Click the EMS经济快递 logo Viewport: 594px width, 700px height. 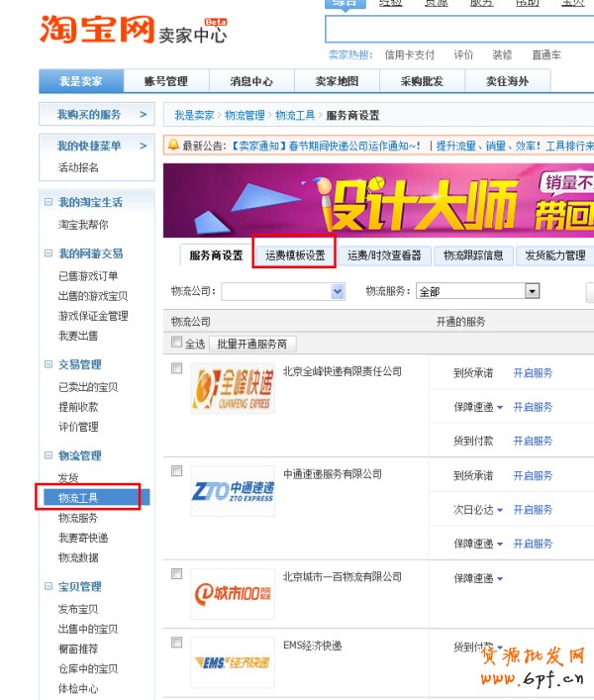(x=233, y=662)
